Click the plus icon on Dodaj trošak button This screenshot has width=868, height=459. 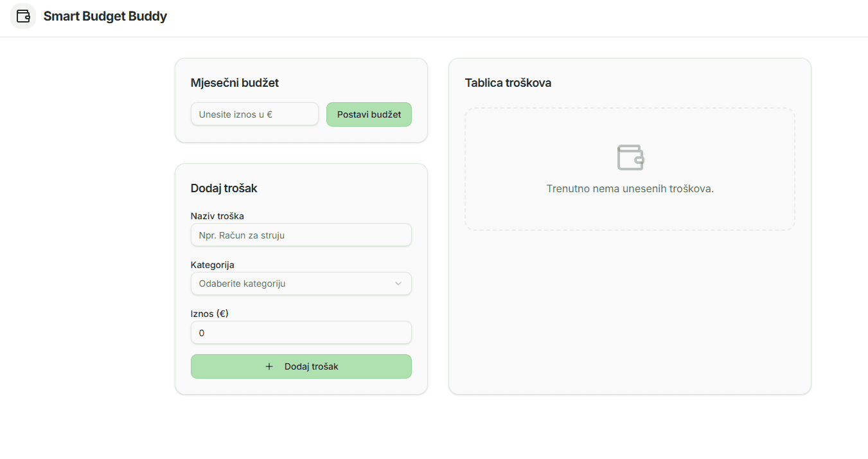269,366
